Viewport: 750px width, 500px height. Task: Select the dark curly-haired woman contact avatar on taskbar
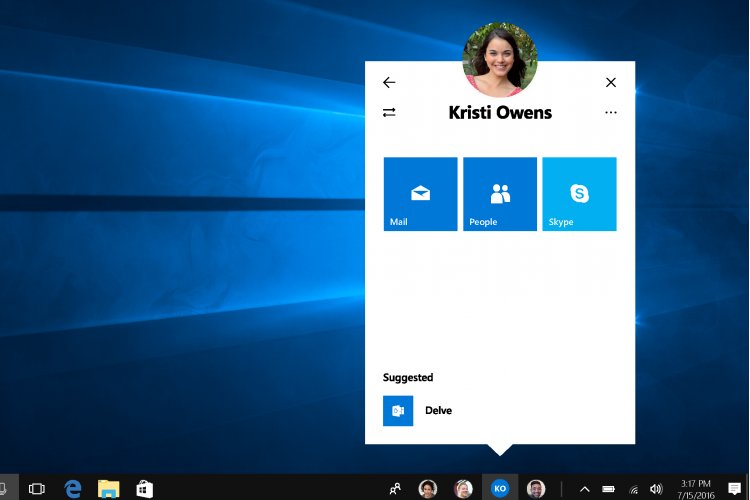click(x=428, y=489)
